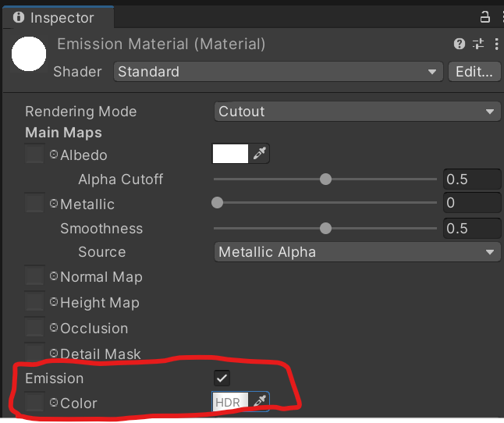Open the Shader Standard dropdown
Screen dimensions: 504x423
(x=279, y=71)
